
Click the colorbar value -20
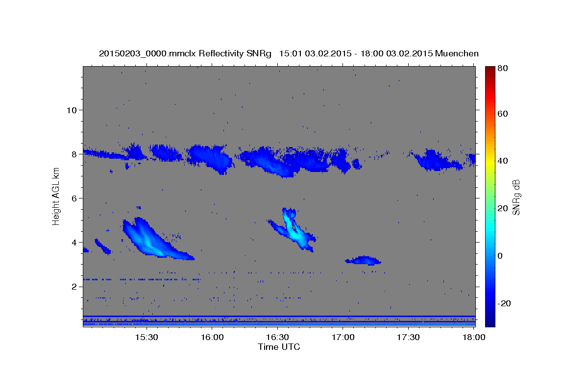[504, 303]
